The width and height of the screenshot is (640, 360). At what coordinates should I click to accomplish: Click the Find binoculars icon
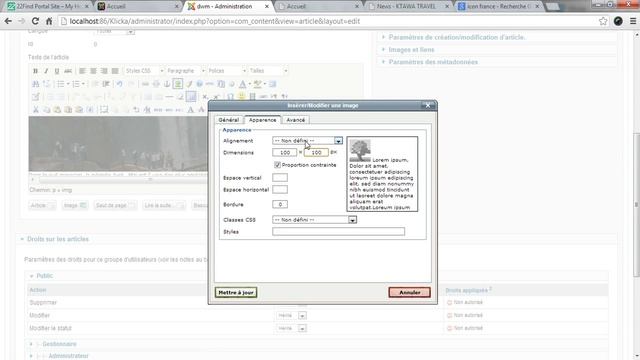36,84
